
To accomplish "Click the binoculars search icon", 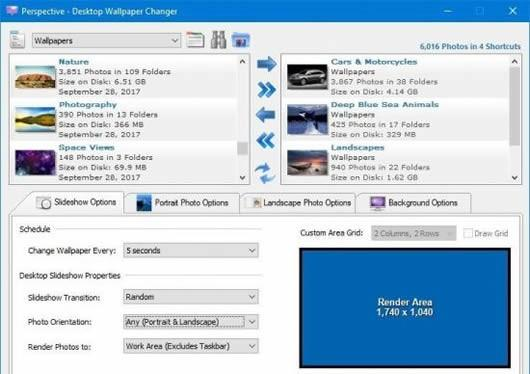I will 218,40.
